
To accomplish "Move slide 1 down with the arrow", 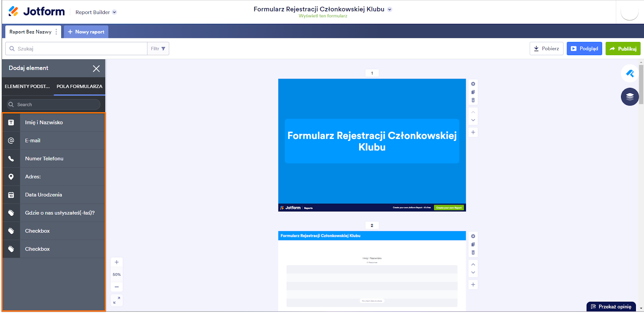I will [x=473, y=120].
